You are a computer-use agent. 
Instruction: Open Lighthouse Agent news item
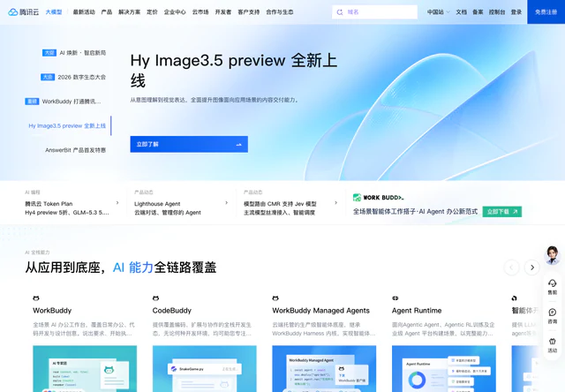[168, 207]
